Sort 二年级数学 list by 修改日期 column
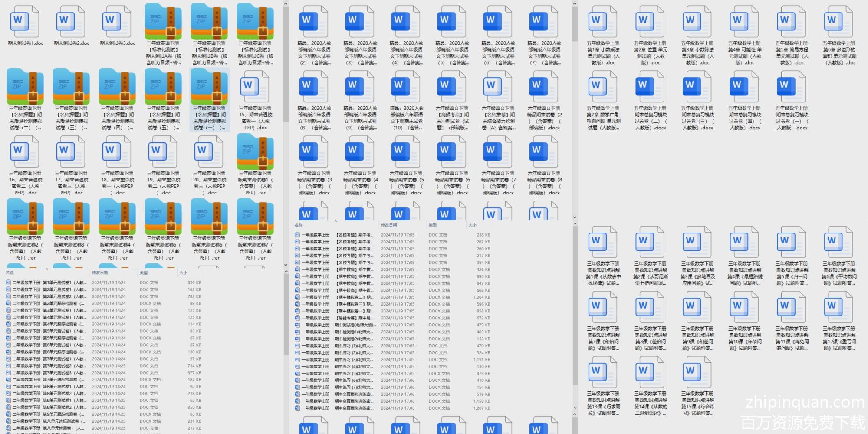The image size is (868, 434). point(100,273)
